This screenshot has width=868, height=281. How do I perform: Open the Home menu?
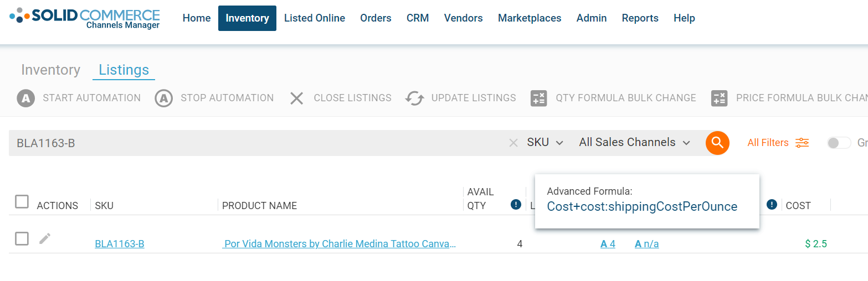tap(197, 18)
